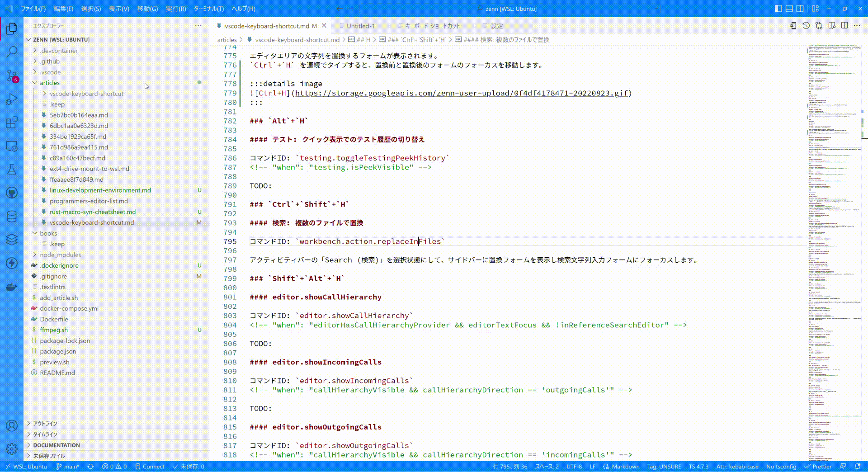Open Run and Debug view
Viewport: 868px width, 472px height.
(12, 99)
